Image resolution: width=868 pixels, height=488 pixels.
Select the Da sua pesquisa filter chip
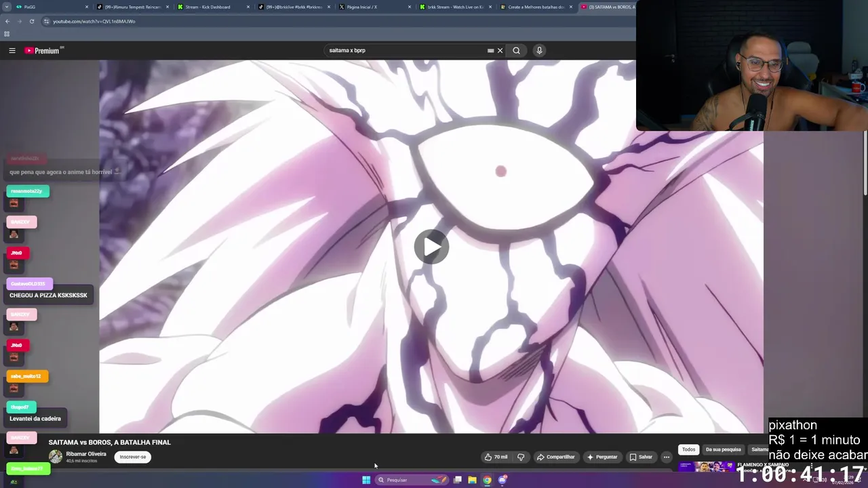(723, 449)
